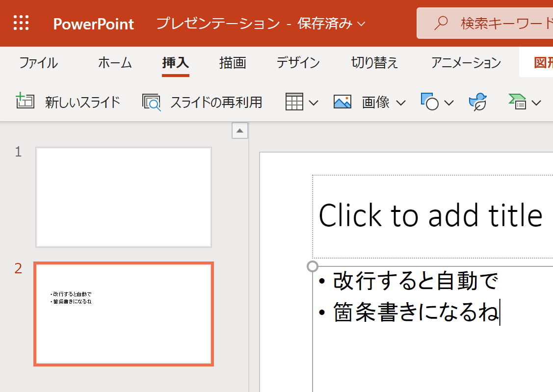Click the 新しいスライド button label
The width and height of the screenshot is (553, 392).
(x=83, y=102)
